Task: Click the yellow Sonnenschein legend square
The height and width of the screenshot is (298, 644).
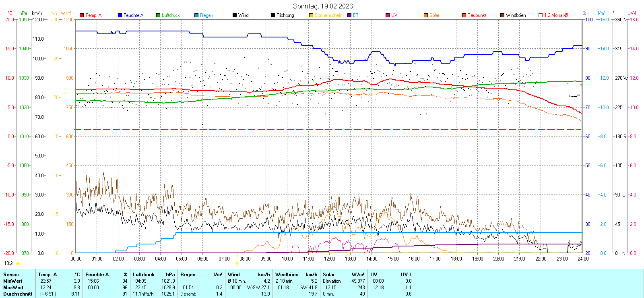Action: coord(311,15)
